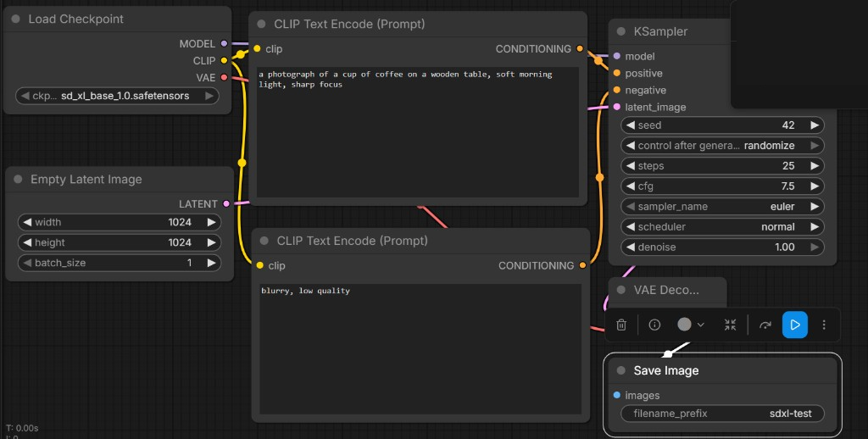Screen dimensions: 868x439
Task: Click the negative input port on KSampler
Action: [617, 90]
